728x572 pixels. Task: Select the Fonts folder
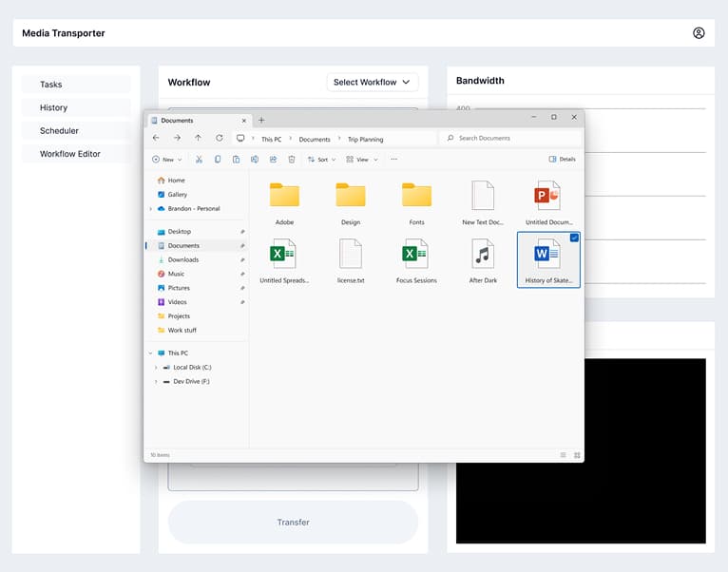coord(416,203)
